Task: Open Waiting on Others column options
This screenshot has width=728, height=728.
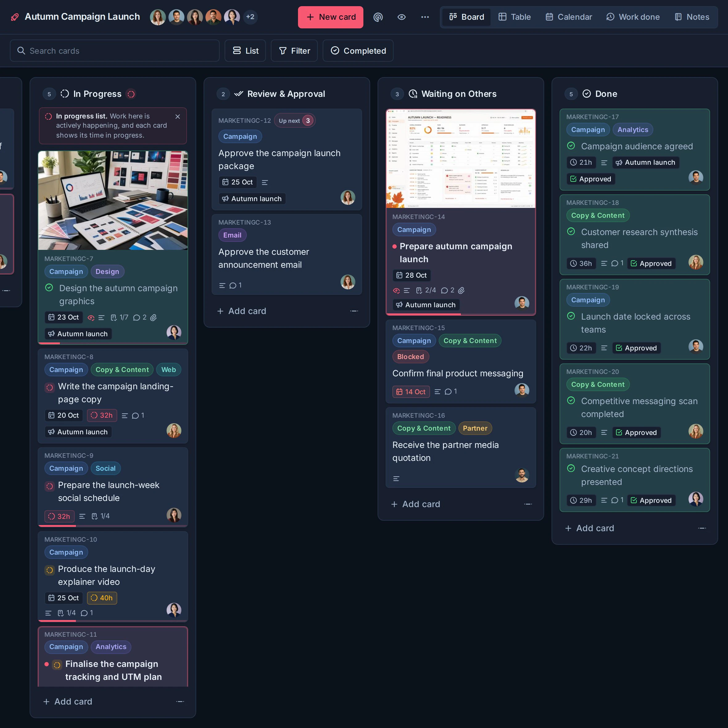Action: pyautogui.click(x=528, y=504)
